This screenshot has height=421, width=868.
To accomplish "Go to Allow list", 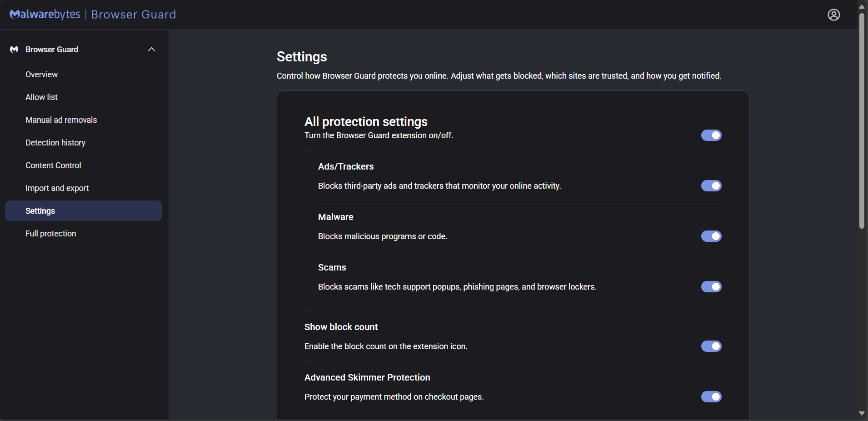I will point(41,97).
